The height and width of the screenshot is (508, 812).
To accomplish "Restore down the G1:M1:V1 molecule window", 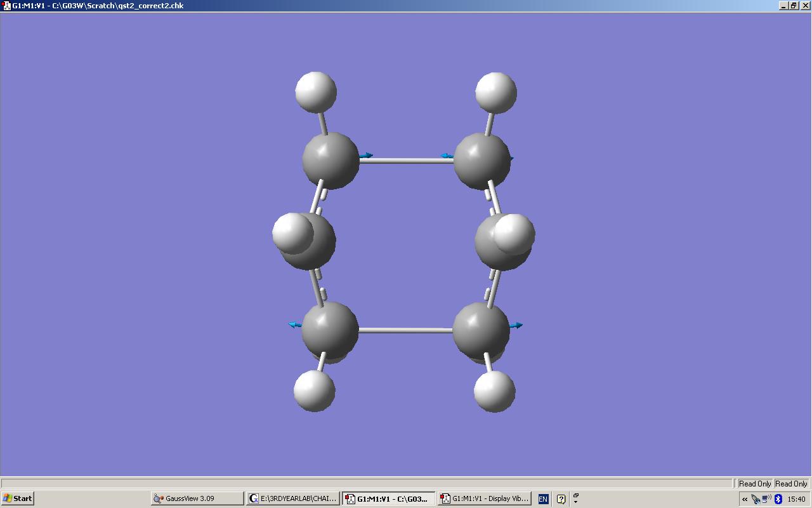I will pos(794,6).
